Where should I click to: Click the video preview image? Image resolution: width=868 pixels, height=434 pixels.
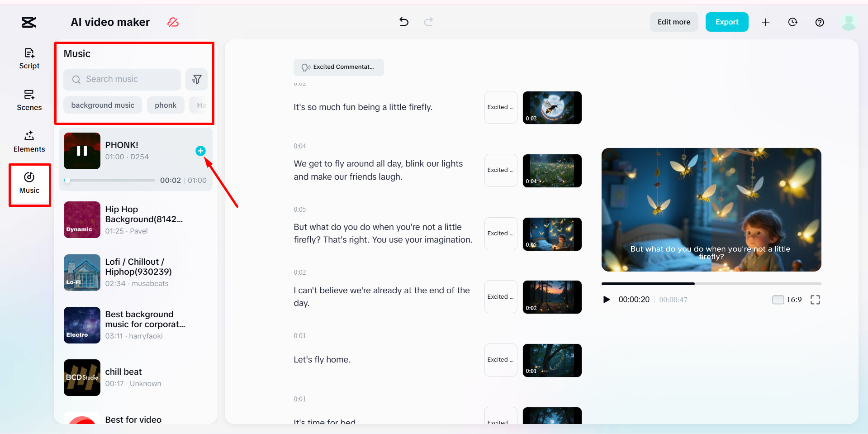tap(711, 210)
